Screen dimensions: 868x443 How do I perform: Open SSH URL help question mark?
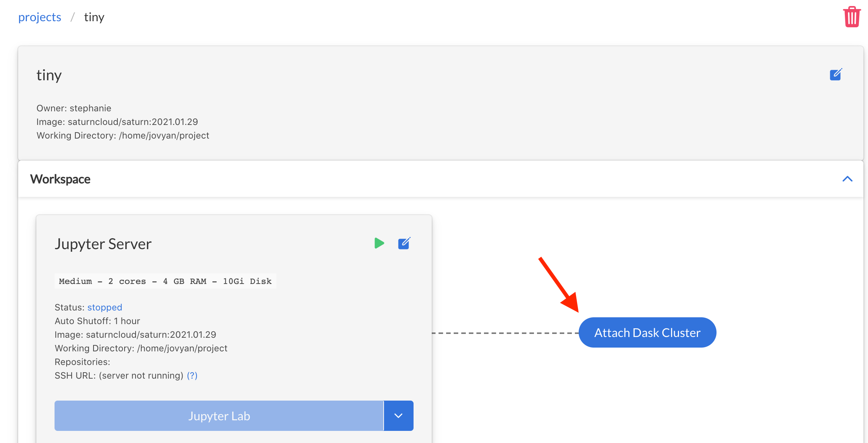[x=192, y=375]
